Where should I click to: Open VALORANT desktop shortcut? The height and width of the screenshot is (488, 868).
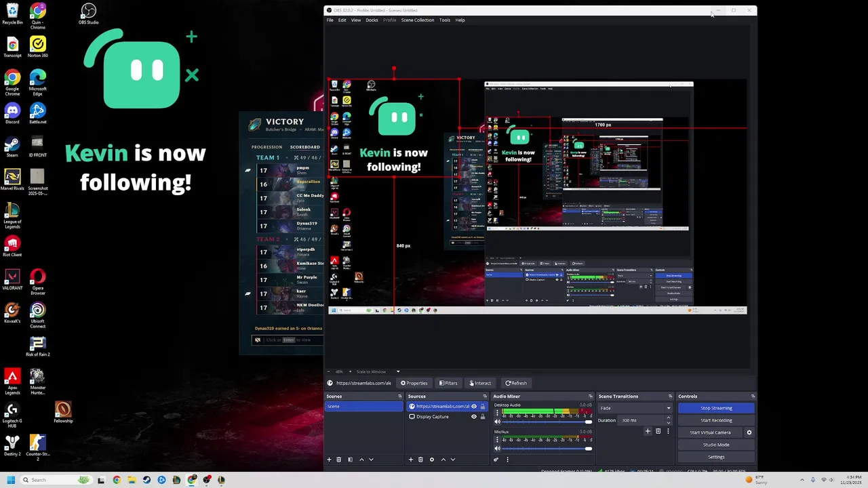point(12,280)
